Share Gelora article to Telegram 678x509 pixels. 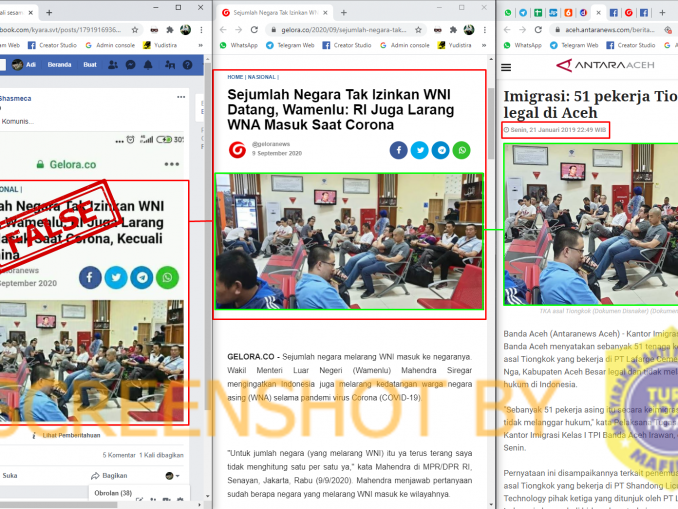click(441, 150)
